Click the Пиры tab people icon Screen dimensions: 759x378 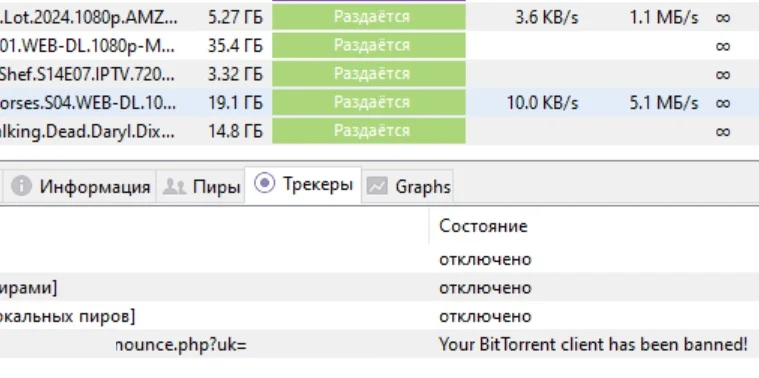tap(174, 186)
